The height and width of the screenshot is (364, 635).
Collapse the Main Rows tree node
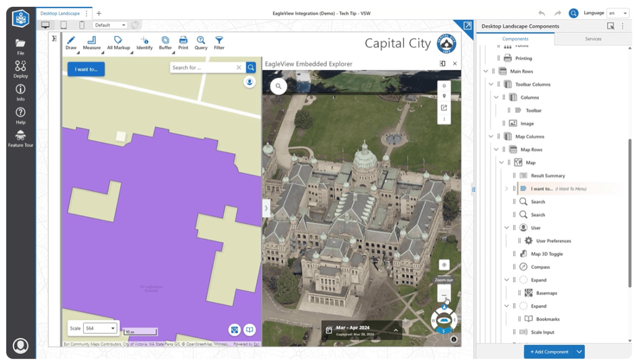486,71
